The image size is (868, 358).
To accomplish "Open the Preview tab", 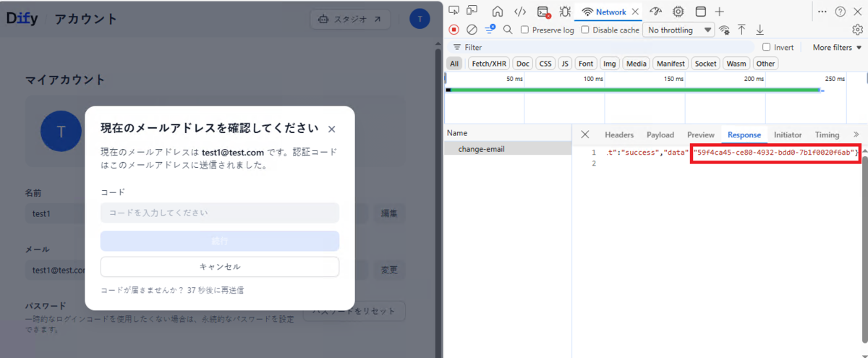I will (701, 135).
